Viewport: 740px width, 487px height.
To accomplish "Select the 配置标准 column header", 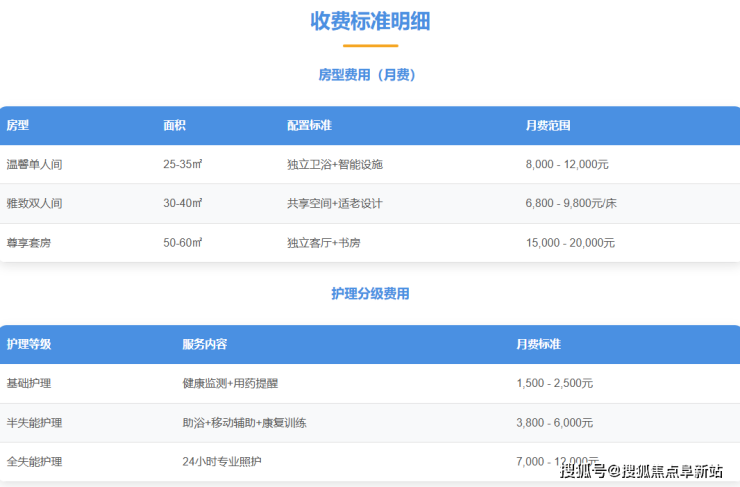I will (x=309, y=126).
